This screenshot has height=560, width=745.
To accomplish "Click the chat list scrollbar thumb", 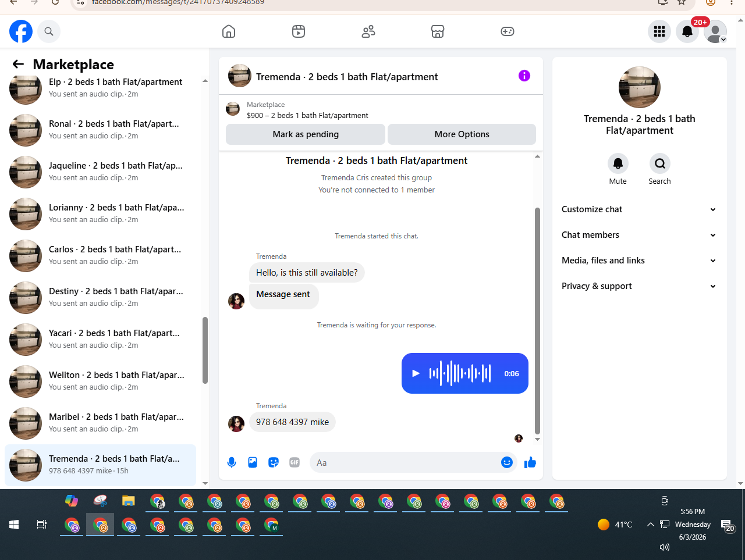I will [205, 350].
